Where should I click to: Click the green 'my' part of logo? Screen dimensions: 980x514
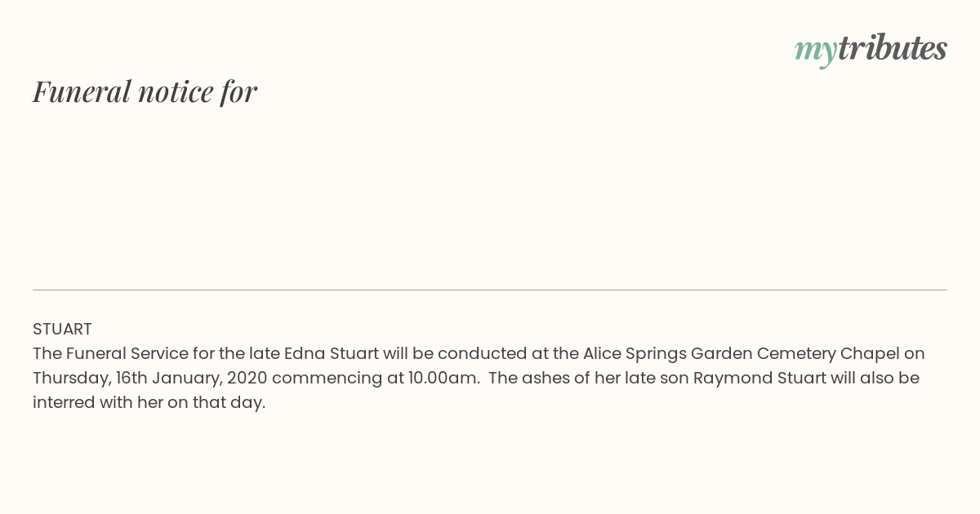[816, 52]
